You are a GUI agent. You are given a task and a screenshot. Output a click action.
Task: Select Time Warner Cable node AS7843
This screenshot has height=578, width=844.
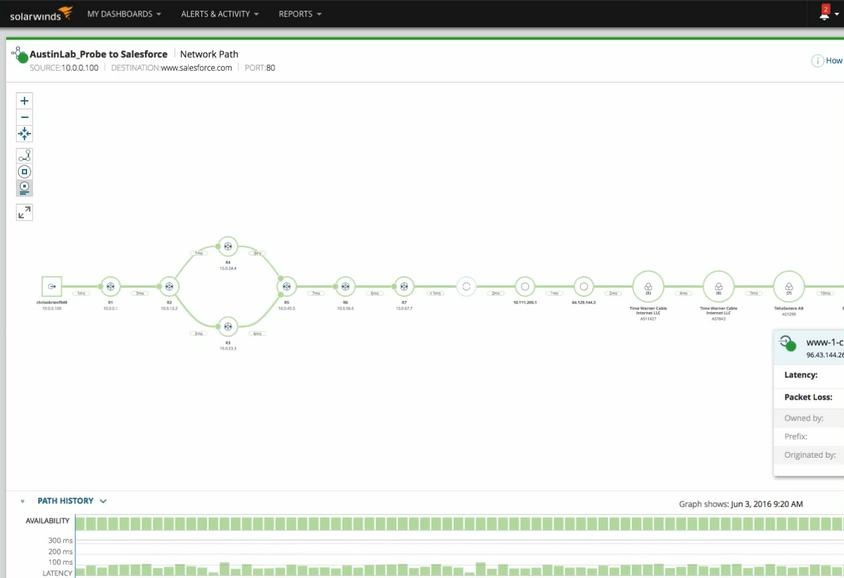click(719, 287)
